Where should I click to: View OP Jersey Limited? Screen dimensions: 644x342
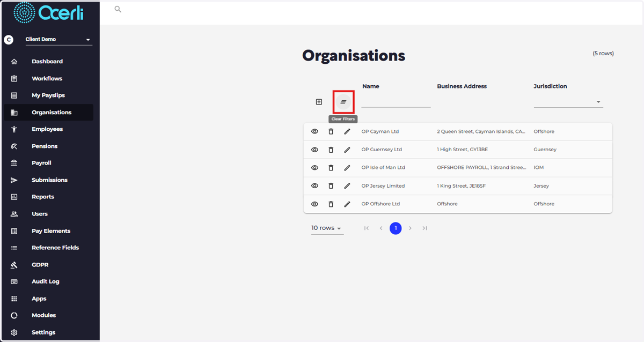coord(315,186)
